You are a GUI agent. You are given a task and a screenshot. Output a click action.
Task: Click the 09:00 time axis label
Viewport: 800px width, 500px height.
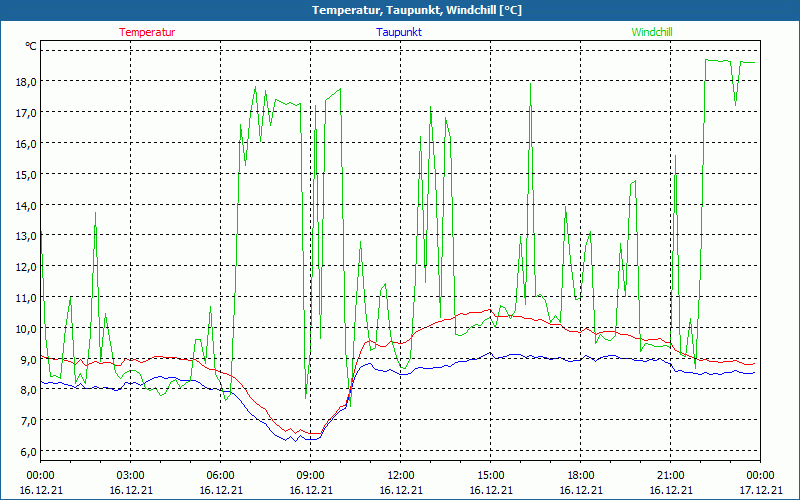click(x=311, y=476)
